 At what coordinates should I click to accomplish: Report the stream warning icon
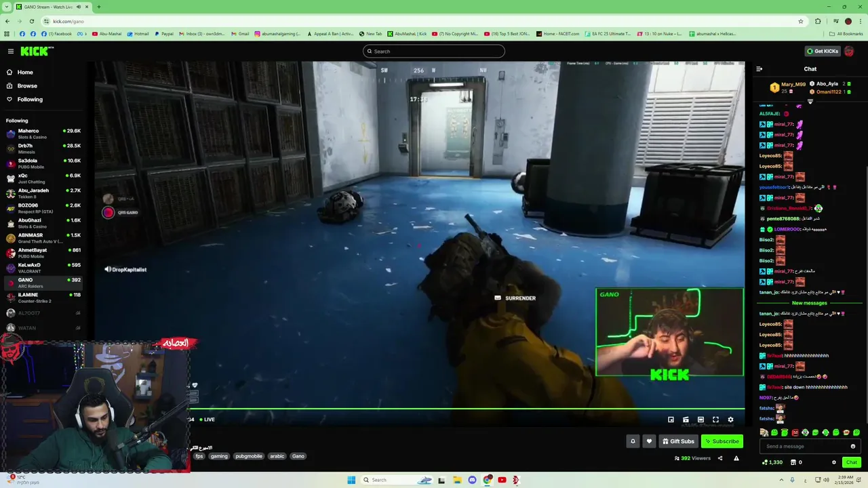pos(736,458)
